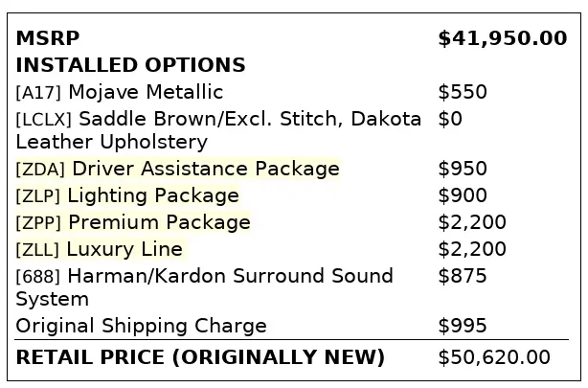Select the $550 price value
588x388 pixels.
(x=463, y=92)
